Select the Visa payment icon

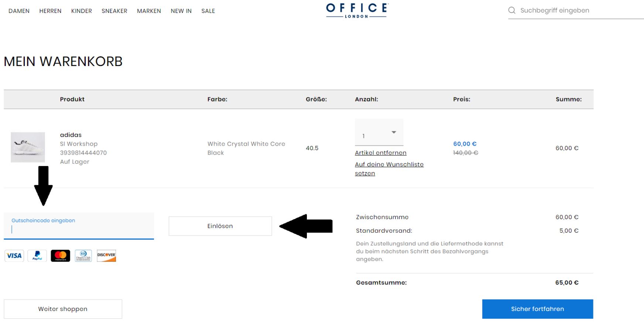[14, 256]
